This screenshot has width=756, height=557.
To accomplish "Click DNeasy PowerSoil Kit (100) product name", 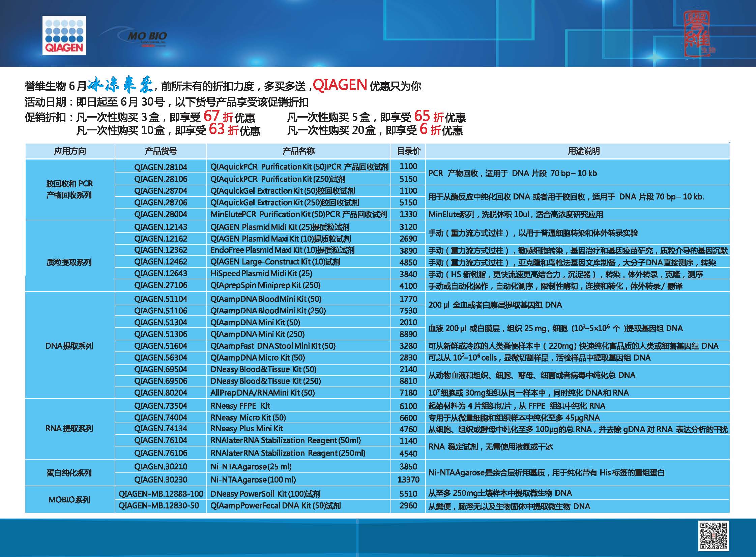I will click(x=265, y=494).
